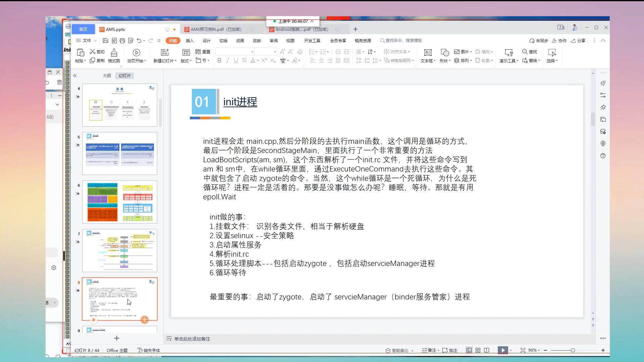Open the 插入 (Insert) ribbon tab
The width and height of the screenshot is (644, 362).
point(190,41)
